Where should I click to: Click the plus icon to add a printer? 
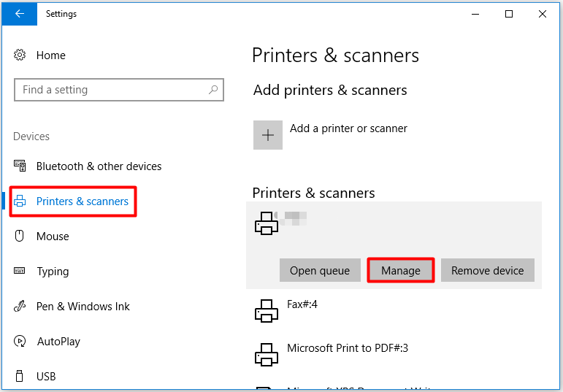(268, 135)
